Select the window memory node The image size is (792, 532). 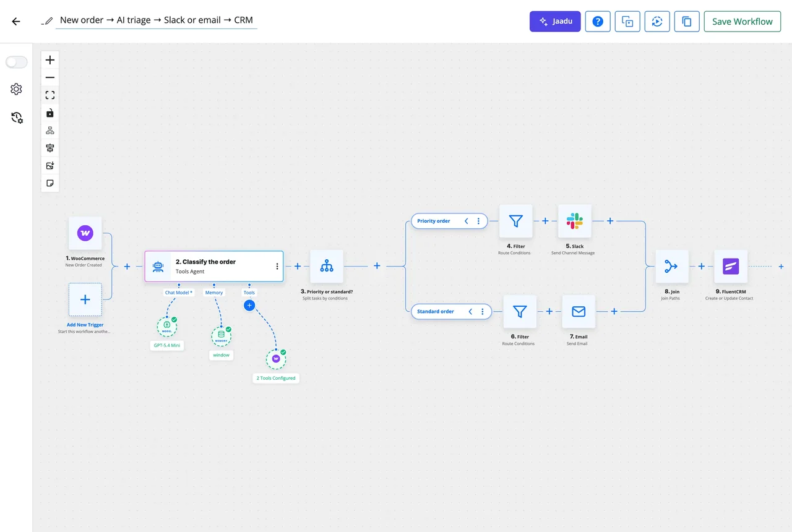point(222,336)
